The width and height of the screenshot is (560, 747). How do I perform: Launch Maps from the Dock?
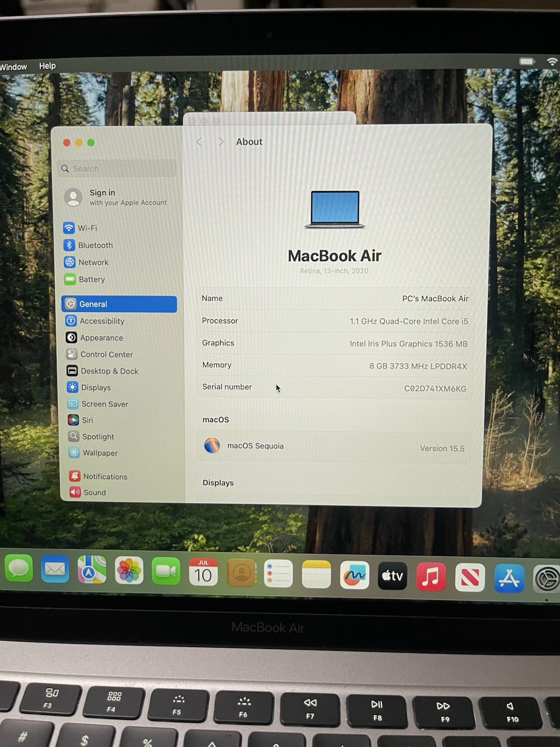pyautogui.click(x=92, y=570)
